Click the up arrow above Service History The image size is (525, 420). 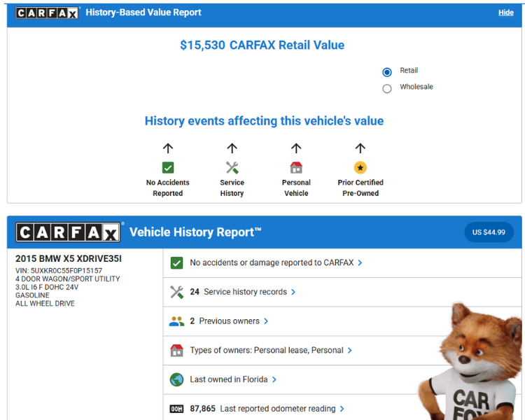[x=232, y=148]
